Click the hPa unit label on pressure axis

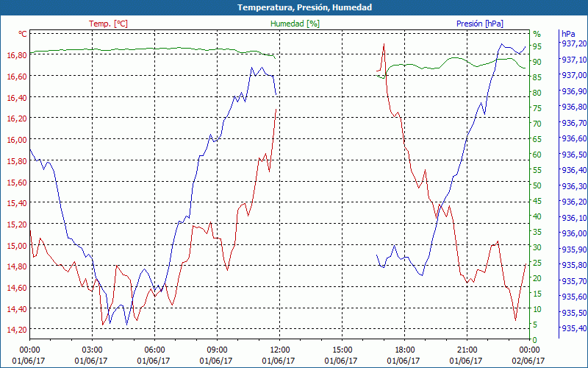point(568,34)
